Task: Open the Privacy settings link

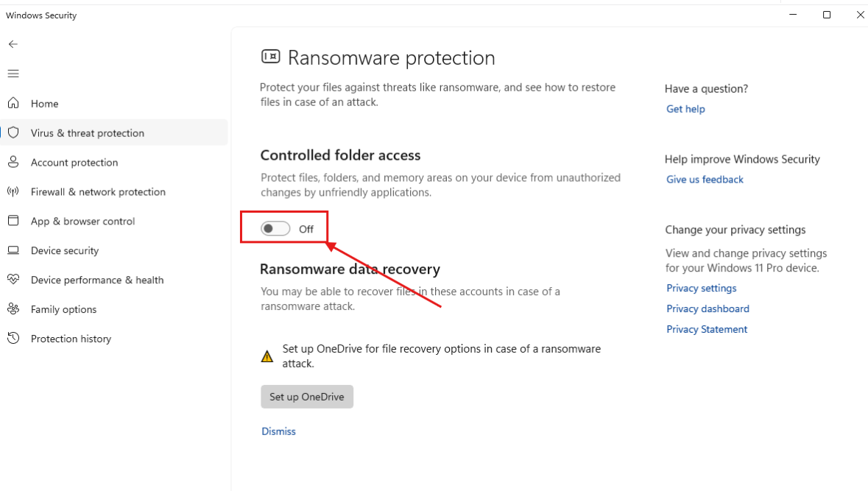Action: tap(701, 289)
